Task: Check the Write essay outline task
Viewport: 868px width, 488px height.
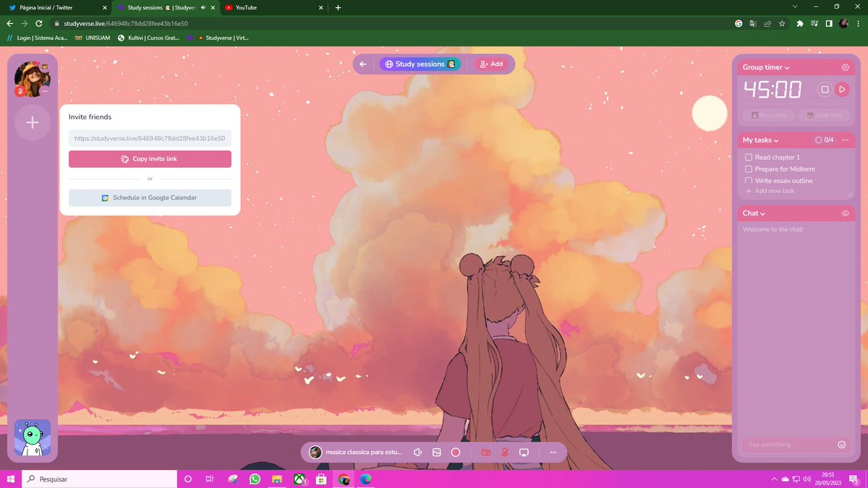Action: [x=749, y=181]
